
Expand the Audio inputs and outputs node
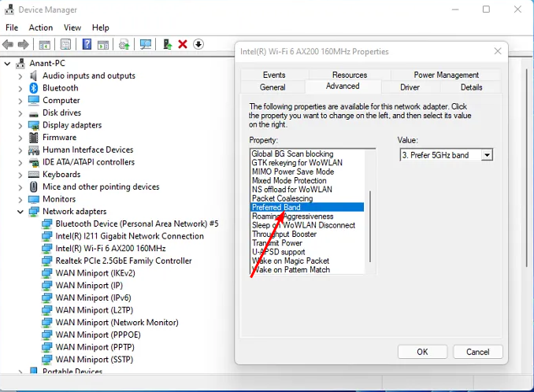tap(20, 76)
